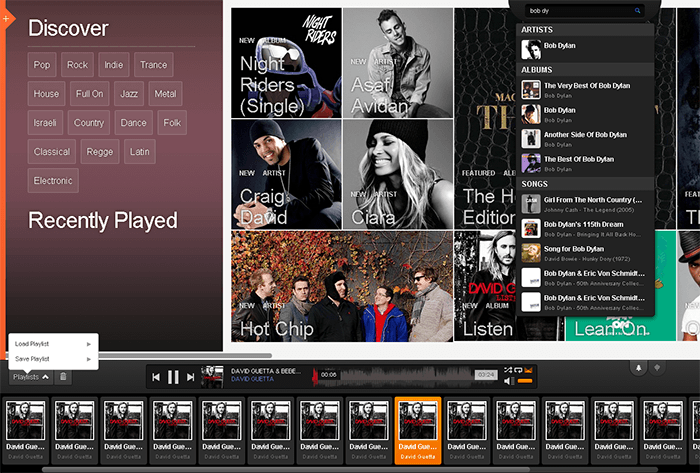Select the Indie genre
This screenshot has height=473, width=700.
pyautogui.click(x=114, y=65)
